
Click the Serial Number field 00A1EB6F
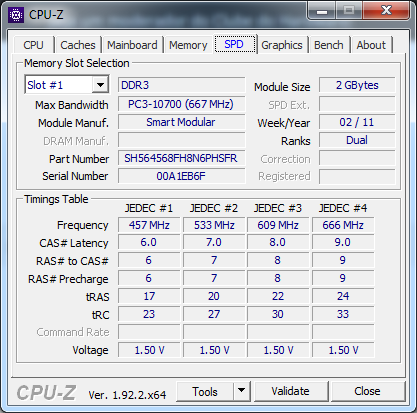pos(181,176)
